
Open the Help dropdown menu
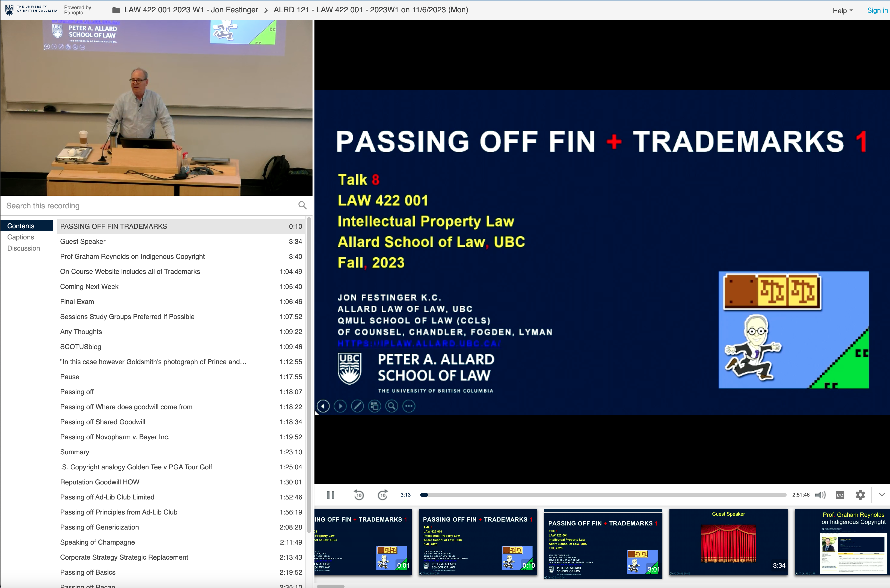842,10
